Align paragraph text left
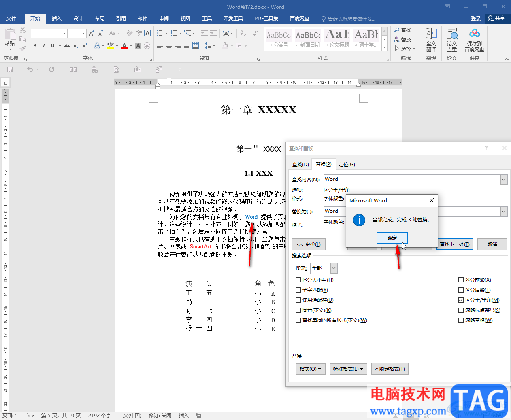The height and width of the screenshot is (420, 511). (x=160, y=46)
